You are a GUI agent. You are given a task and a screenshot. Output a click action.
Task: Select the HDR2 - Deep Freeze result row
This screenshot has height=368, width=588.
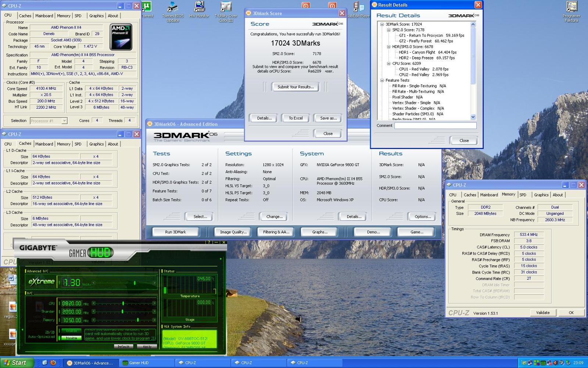427,58
